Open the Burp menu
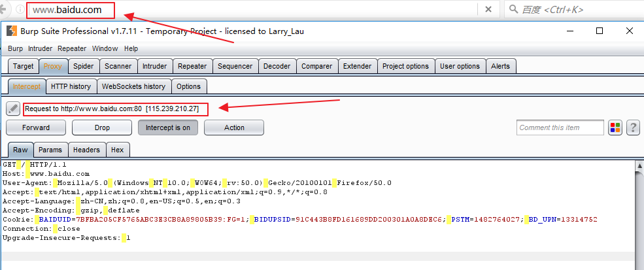Screen dimensions: 644x270 coord(16,48)
